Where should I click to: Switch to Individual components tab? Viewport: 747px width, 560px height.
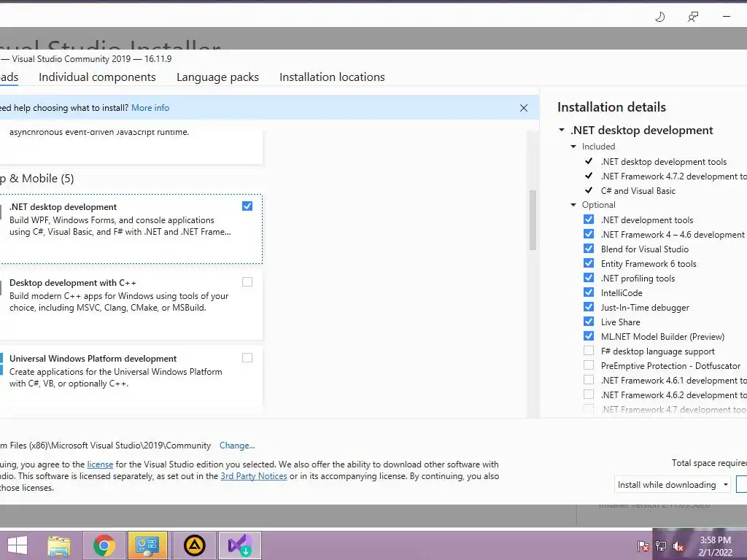[97, 77]
